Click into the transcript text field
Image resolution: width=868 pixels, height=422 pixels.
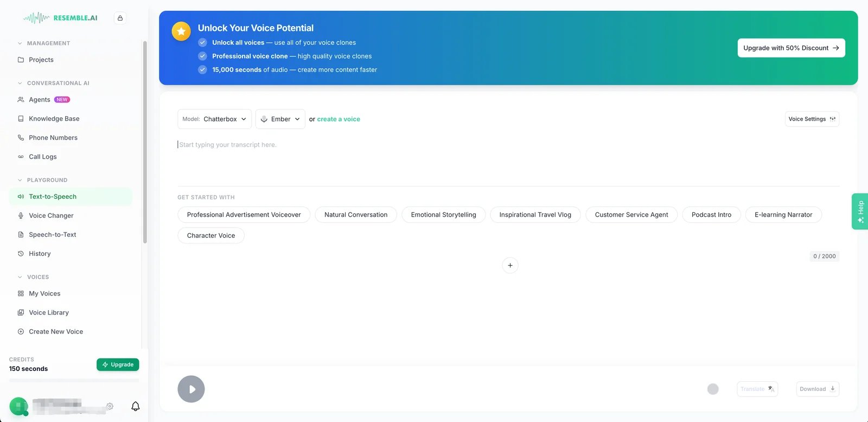pyautogui.click(x=507, y=160)
